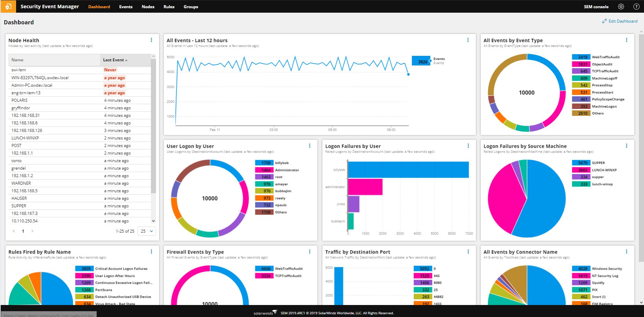Open the Nodes tab
The width and height of the screenshot is (644, 317).
[x=148, y=7]
